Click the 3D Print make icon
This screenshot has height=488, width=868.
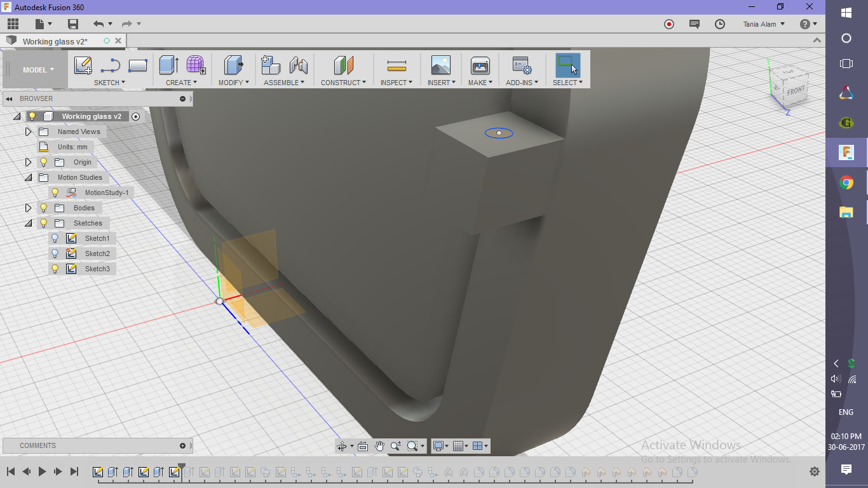click(480, 65)
